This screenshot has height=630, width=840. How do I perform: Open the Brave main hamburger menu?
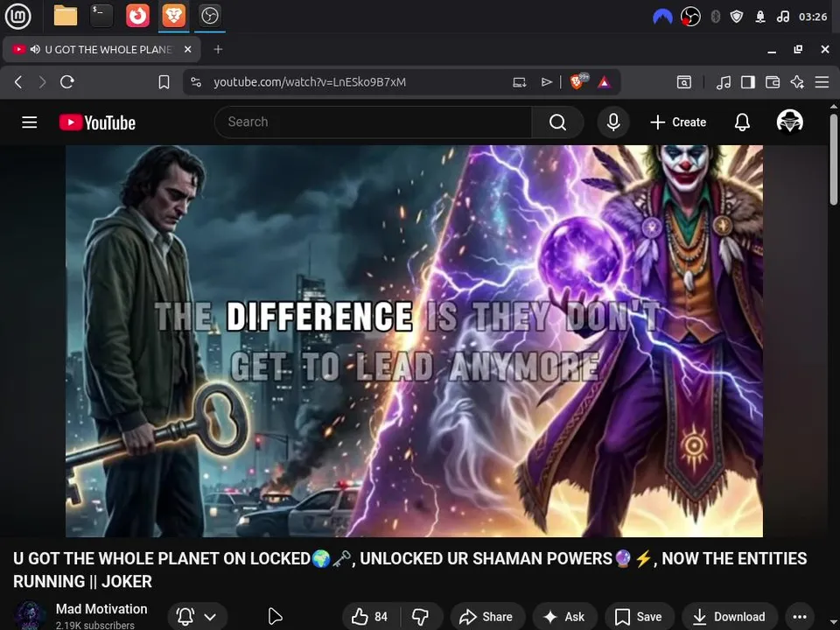click(822, 82)
